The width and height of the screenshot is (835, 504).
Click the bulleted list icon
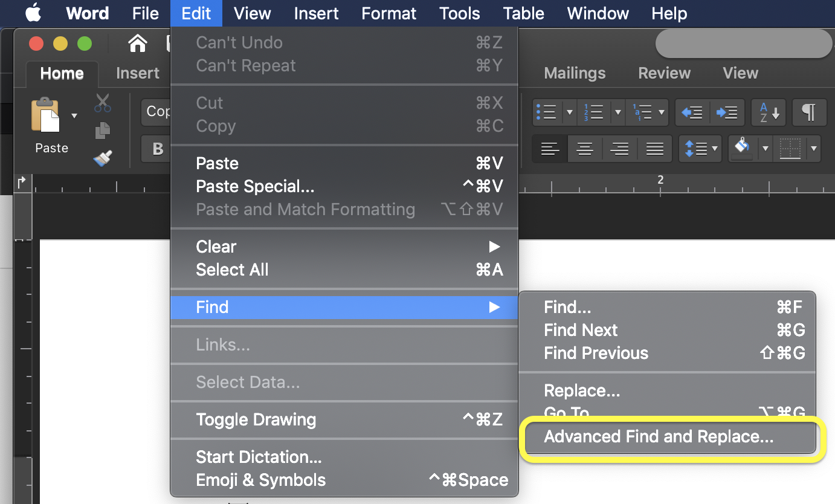click(x=546, y=112)
